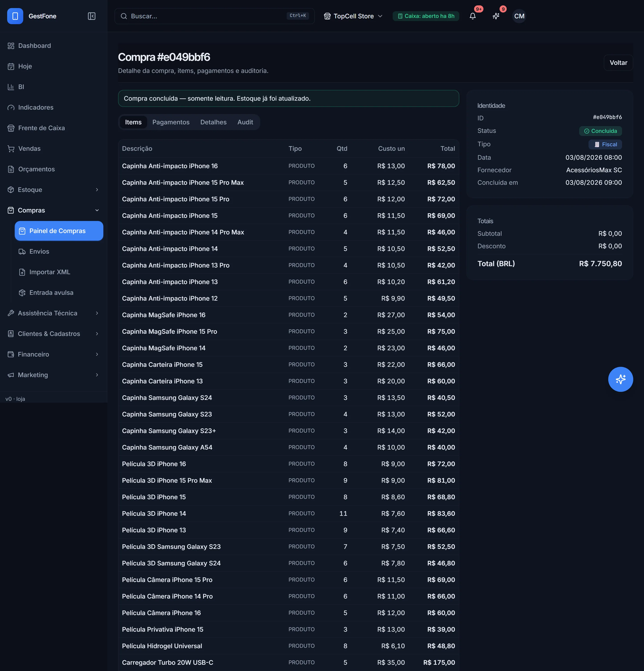
Task: Click the Orçamentos document icon
Action: (11, 169)
